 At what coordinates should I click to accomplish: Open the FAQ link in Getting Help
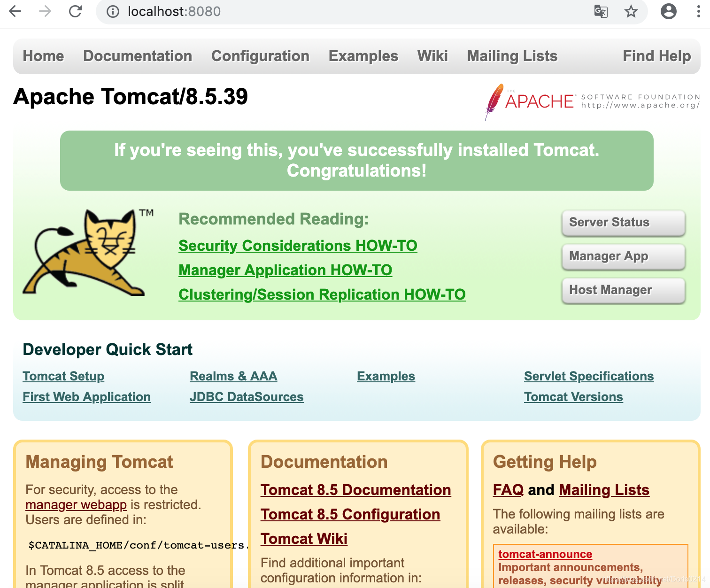pyautogui.click(x=508, y=490)
